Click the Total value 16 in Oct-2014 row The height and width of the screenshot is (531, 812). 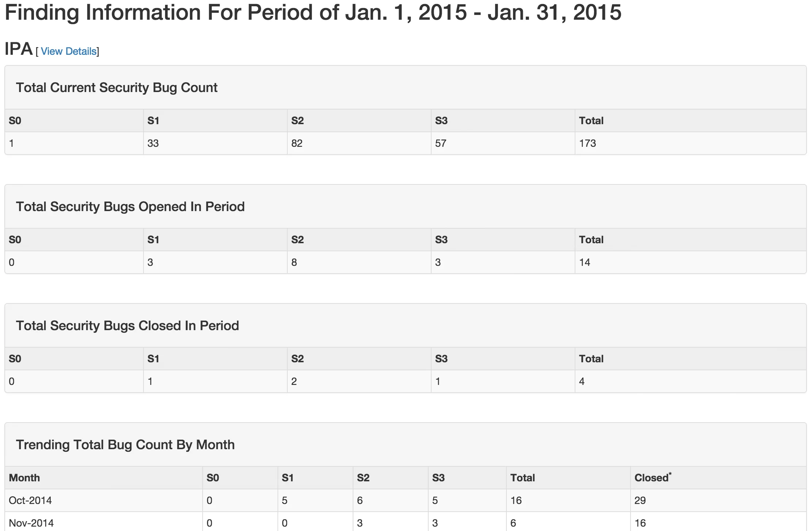516,500
